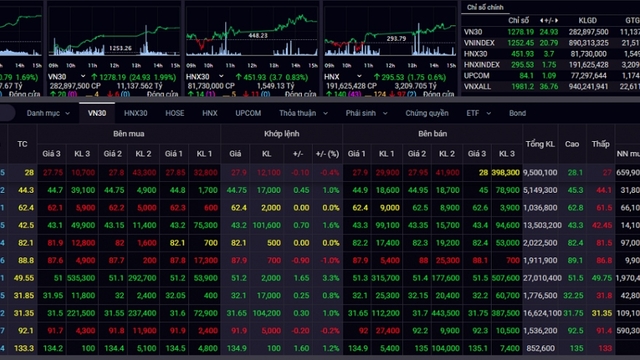Select UPCOM row in Chỉ số chính
This screenshot has width=640, height=360.
551,76
